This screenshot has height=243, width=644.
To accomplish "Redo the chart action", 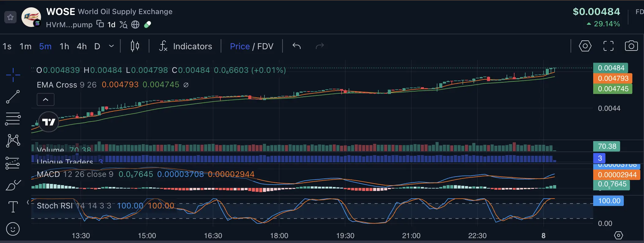I will click(x=320, y=46).
